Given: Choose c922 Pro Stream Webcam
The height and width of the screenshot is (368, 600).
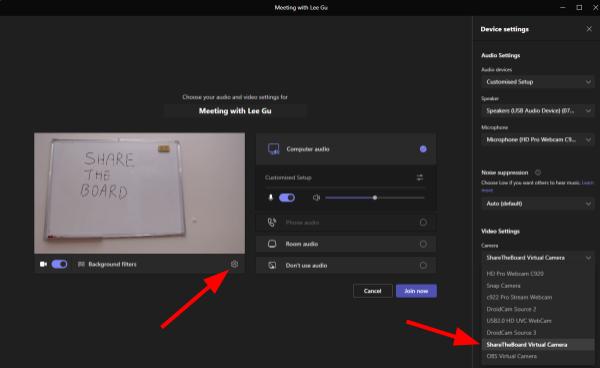Looking at the screenshot, I should pyautogui.click(x=538, y=297).
